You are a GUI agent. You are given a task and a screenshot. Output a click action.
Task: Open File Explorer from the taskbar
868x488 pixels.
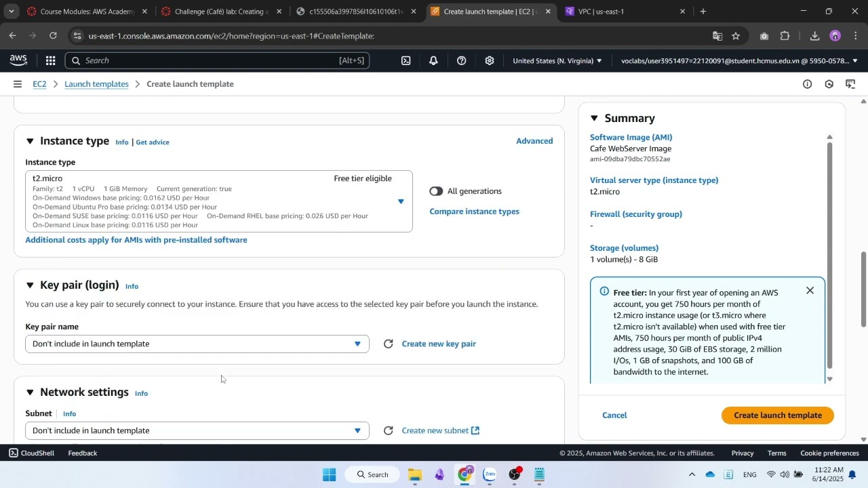point(415,474)
